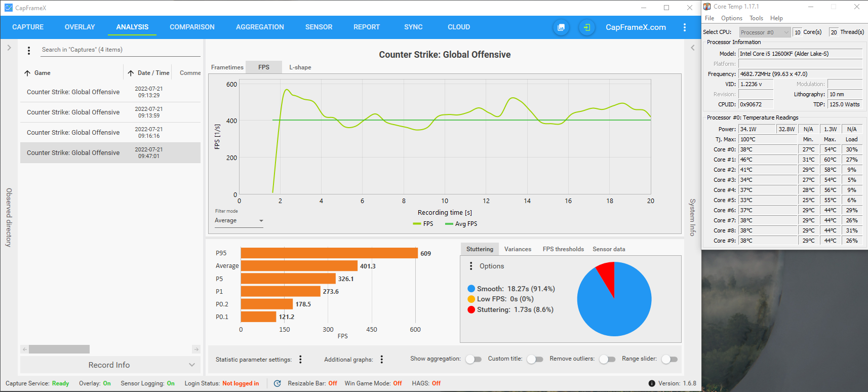This screenshot has width=868, height=392.
Task: Click the CapFrameX app icon in the title bar
Action: pyautogui.click(x=8, y=8)
